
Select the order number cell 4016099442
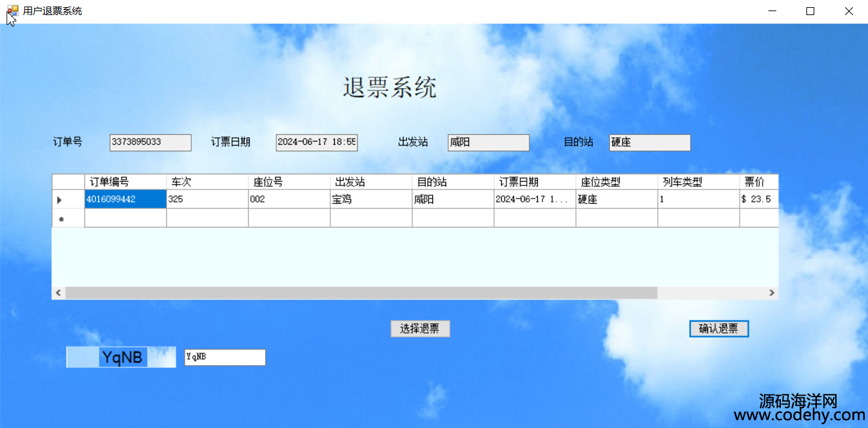(x=125, y=199)
